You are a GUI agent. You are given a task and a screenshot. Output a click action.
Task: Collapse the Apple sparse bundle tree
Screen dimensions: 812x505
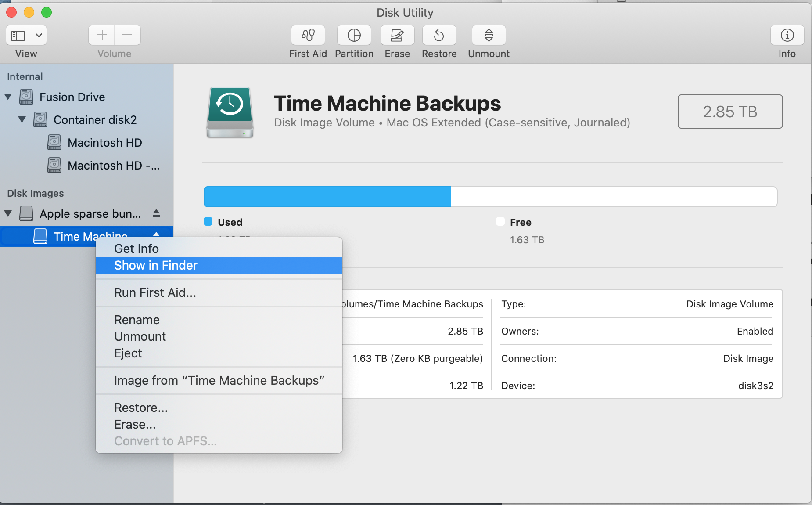point(8,213)
